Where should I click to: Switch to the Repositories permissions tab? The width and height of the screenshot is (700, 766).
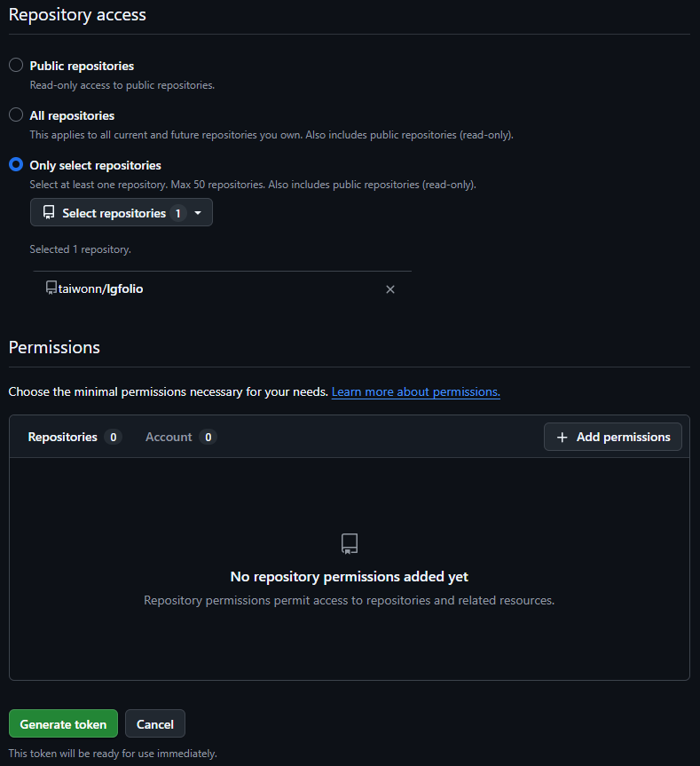click(x=75, y=437)
